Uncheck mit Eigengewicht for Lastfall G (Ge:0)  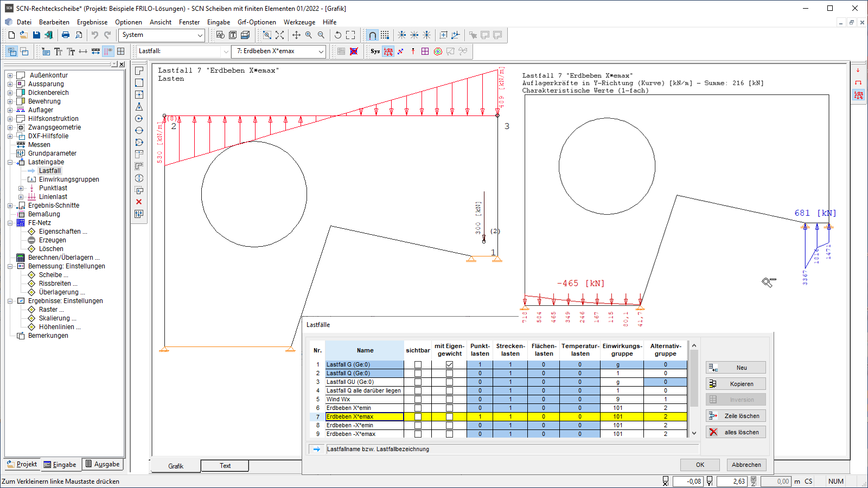coord(449,365)
